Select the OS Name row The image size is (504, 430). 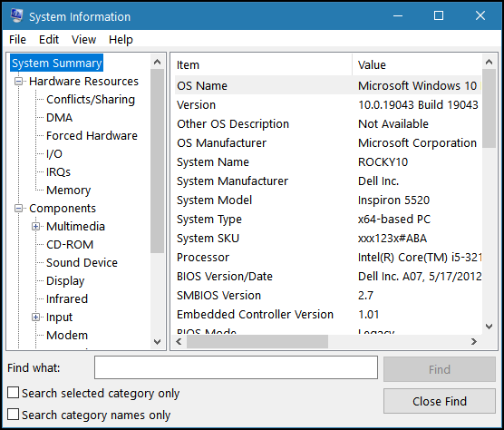click(x=328, y=85)
